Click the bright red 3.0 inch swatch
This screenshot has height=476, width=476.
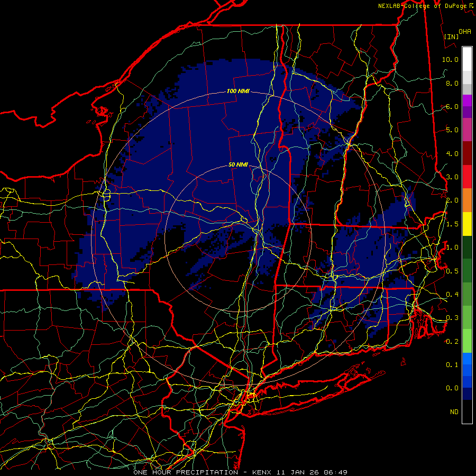pos(467,177)
